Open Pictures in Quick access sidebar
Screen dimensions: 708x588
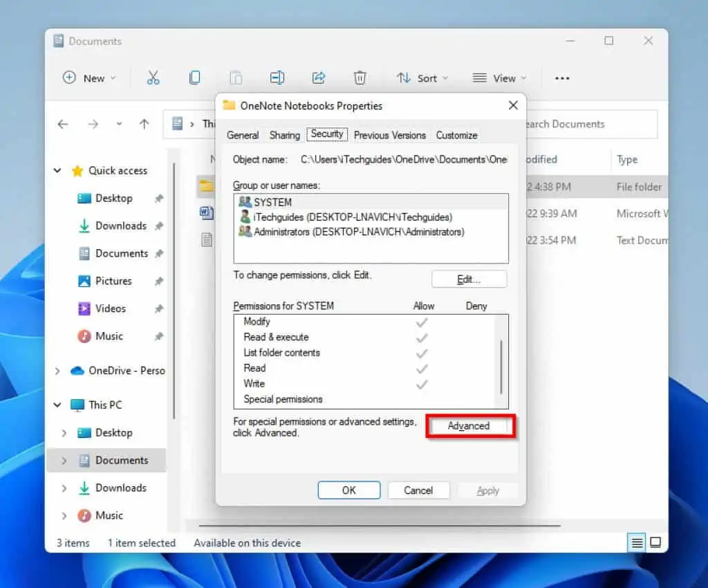113,281
